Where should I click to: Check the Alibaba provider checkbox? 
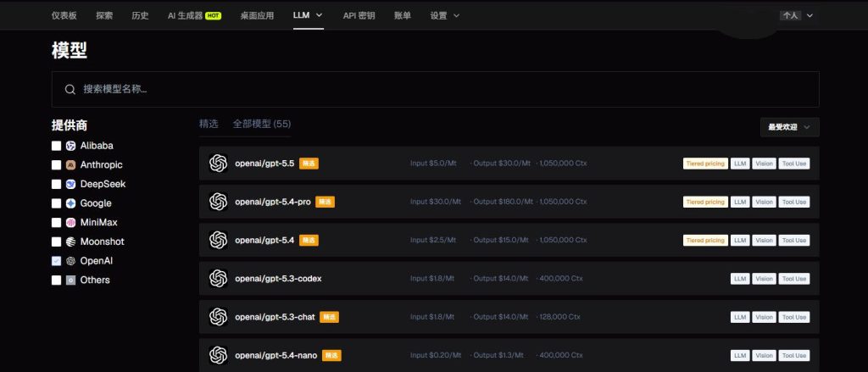[x=57, y=146]
